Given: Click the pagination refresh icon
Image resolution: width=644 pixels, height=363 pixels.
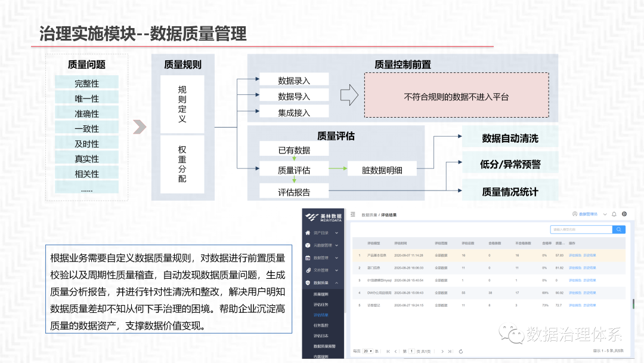Looking at the screenshot, I should click(460, 351).
